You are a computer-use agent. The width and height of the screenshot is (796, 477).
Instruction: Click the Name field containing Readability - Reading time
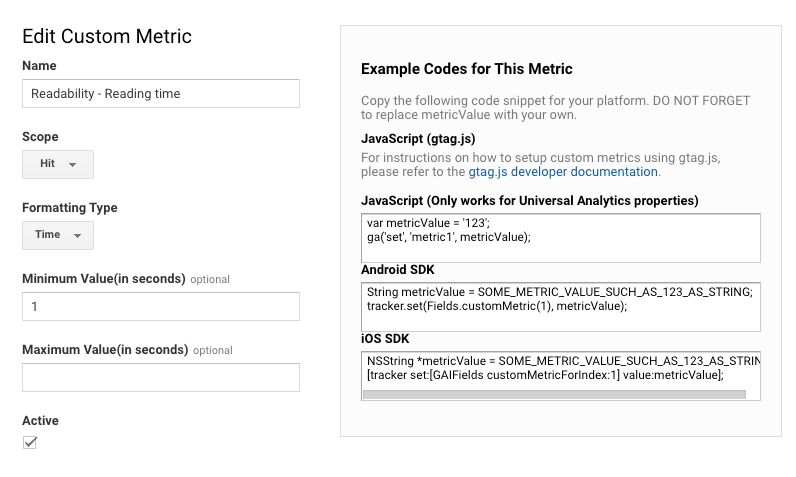[161, 93]
